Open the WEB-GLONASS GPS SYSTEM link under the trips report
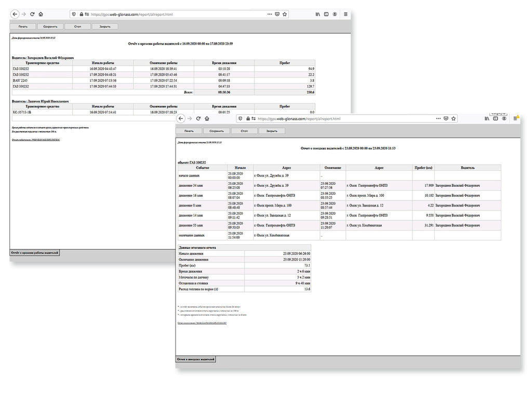Viewport: 532px width, 394px height. [x=202, y=323]
